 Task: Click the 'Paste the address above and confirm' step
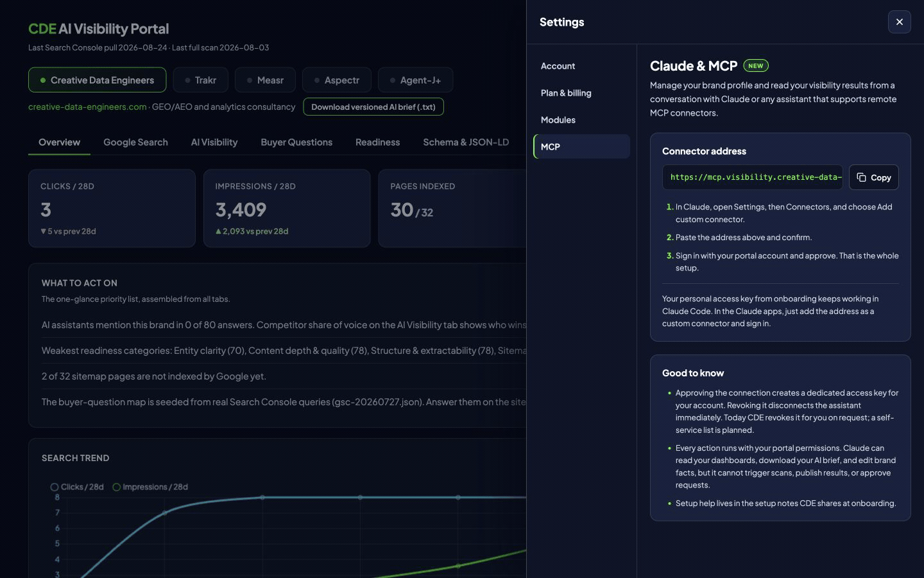[x=744, y=238]
